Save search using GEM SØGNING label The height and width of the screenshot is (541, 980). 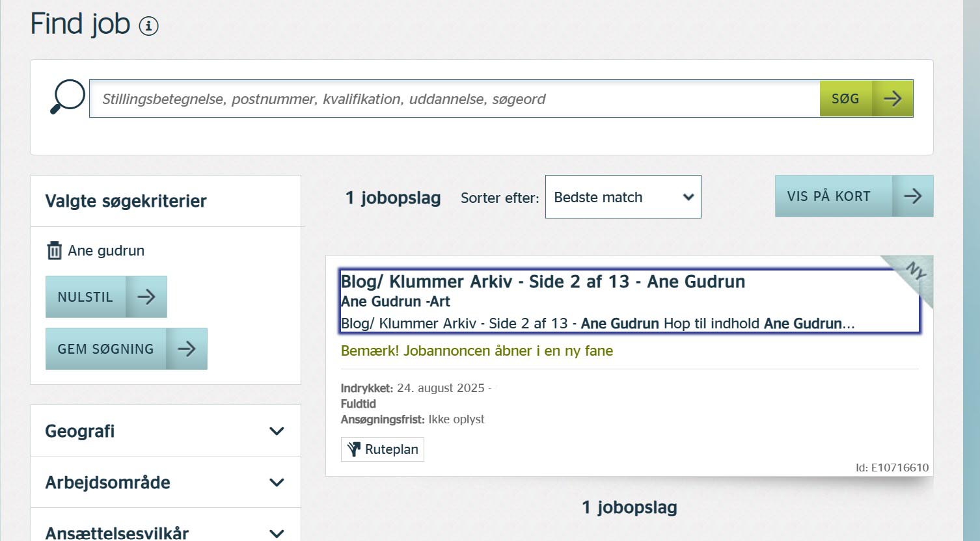tap(105, 349)
